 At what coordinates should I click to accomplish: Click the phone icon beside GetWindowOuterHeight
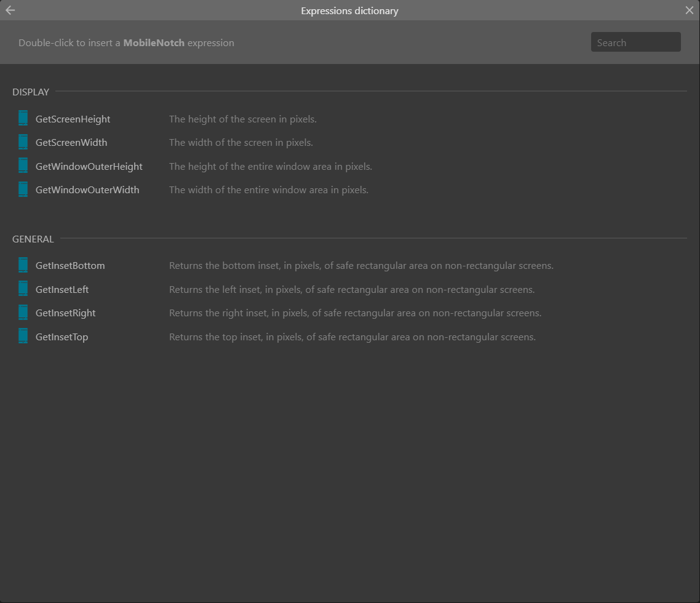[23, 166]
